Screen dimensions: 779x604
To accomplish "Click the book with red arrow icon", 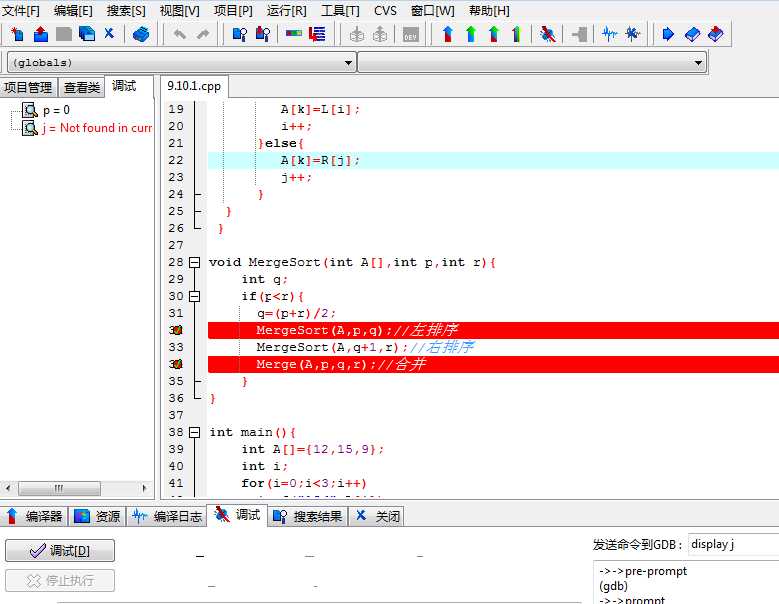I will pos(715,34).
